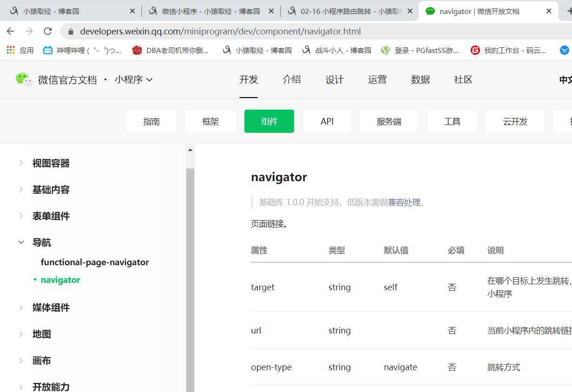
Task: Expand the 基础内容 sidebar section
Action: (44, 189)
